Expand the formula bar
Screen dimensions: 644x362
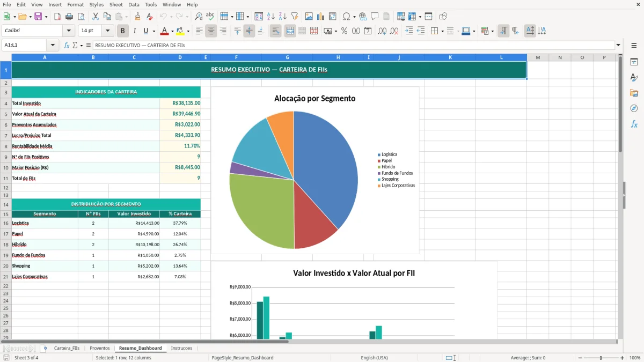(618, 46)
